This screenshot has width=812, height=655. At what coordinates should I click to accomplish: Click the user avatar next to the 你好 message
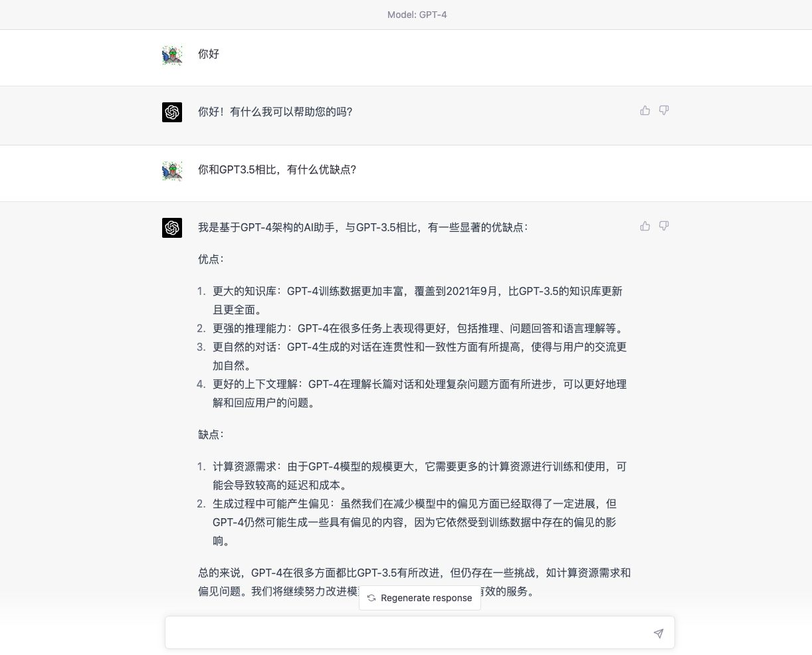coord(172,55)
